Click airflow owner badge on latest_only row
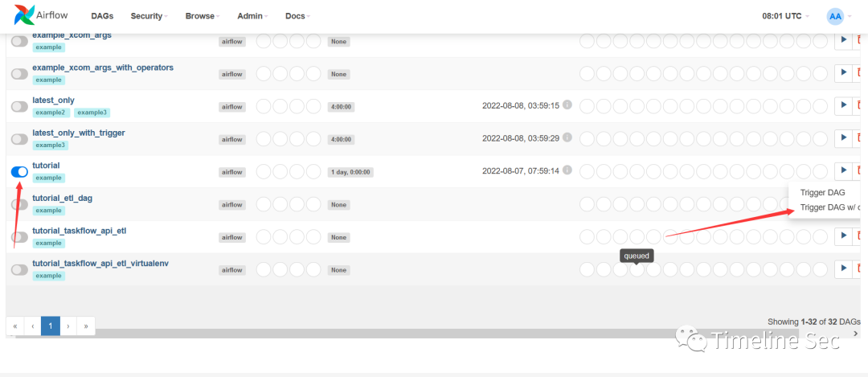The image size is (868, 377). point(232,107)
